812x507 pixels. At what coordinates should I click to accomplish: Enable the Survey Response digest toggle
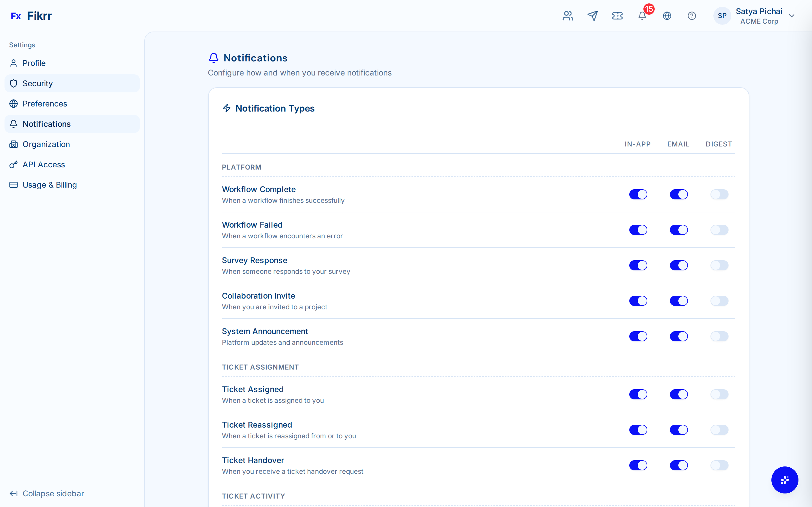(x=719, y=265)
